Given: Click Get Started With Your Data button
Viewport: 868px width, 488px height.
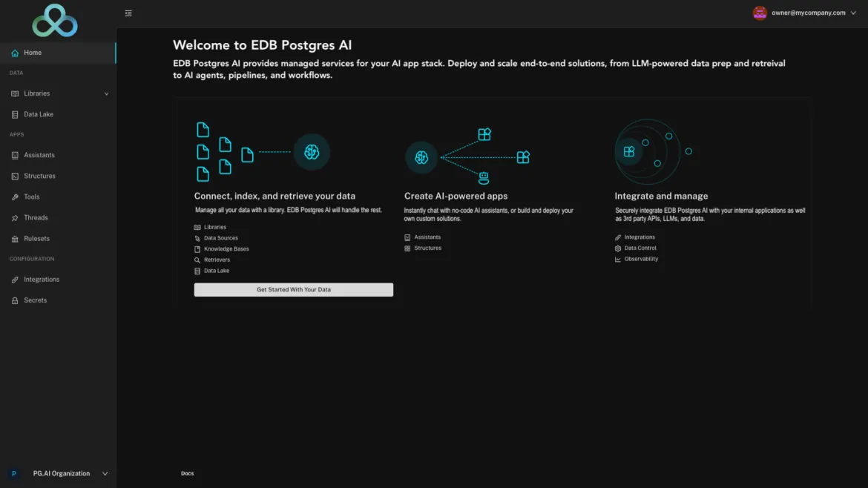Looking at the screenshot, I should [x=293, y=289].
